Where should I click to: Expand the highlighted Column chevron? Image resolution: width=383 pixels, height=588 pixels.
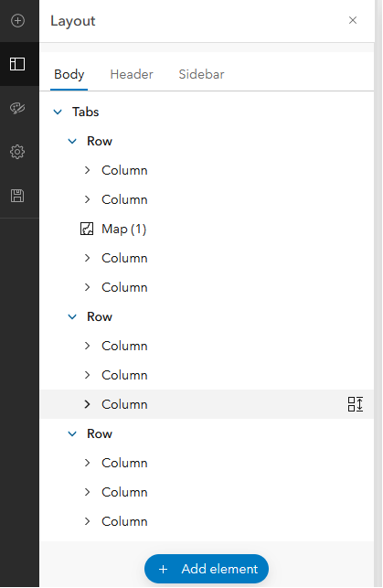tap(88, 404)
